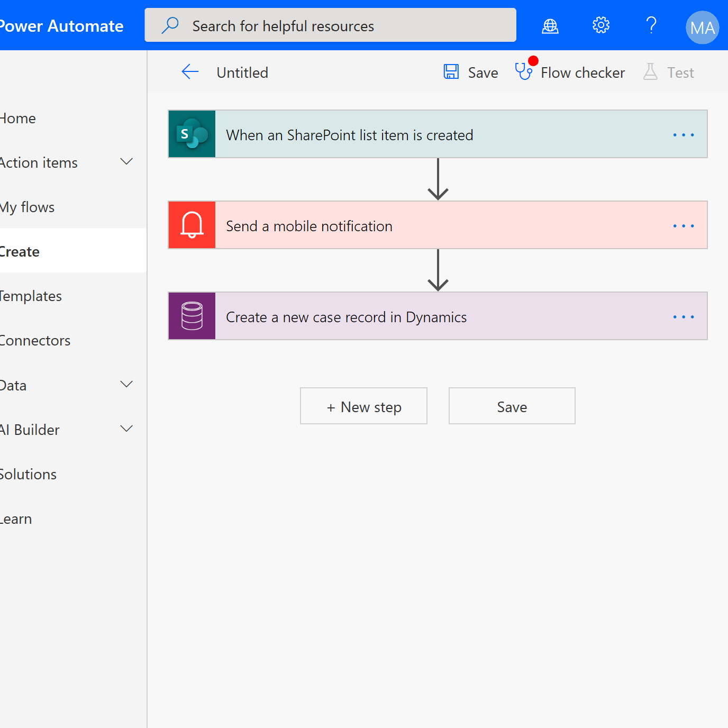
Task: Open the settings gear icon
Action: [601, 25]
